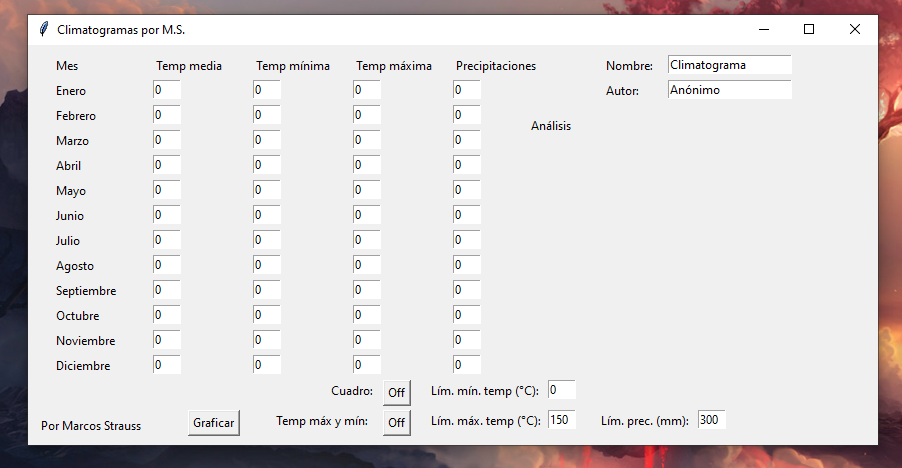The width and height of the screenshot is (902, 468).
Task: Select Diciembre Temp media field
Action: click(x=167, y=365)
